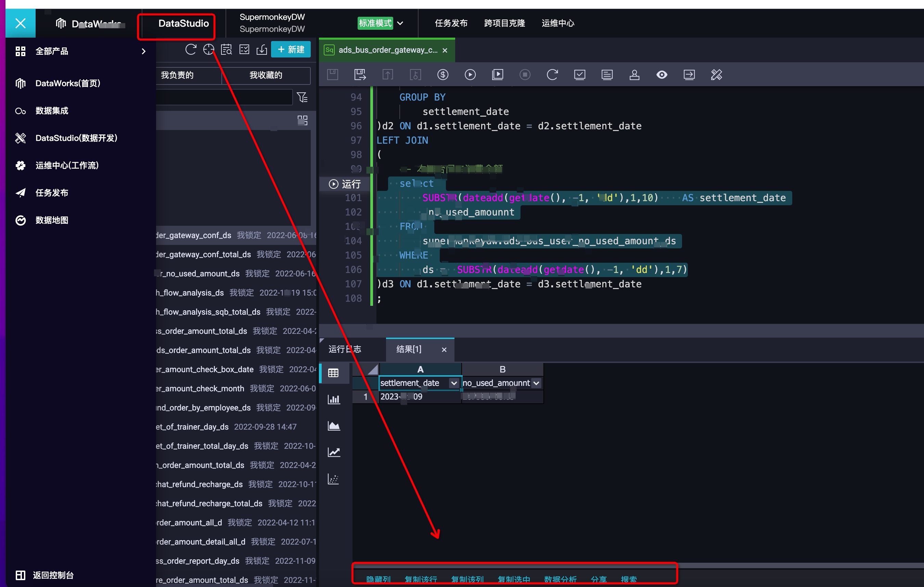Click the cost estimate dollar icon

tap(443, 75)
